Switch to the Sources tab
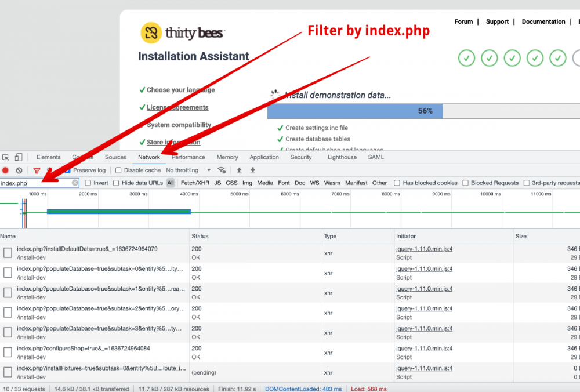The width and height of the screenshot is (580, 392). click(x=115, y=157)
